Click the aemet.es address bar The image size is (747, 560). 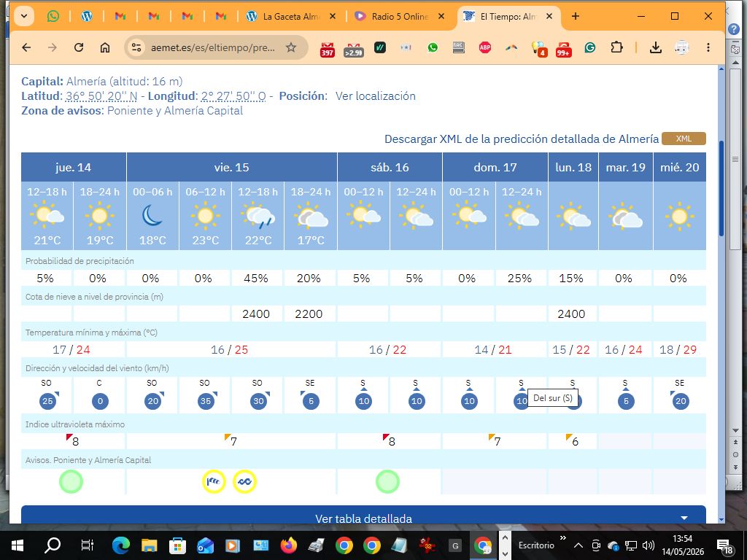(212, 47)
